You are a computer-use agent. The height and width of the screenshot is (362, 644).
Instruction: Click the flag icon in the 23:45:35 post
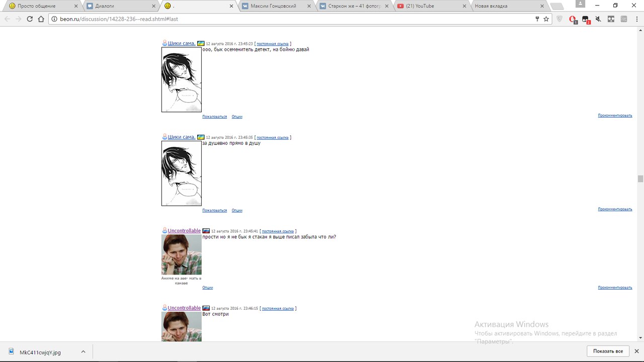(x=200, y=137)
